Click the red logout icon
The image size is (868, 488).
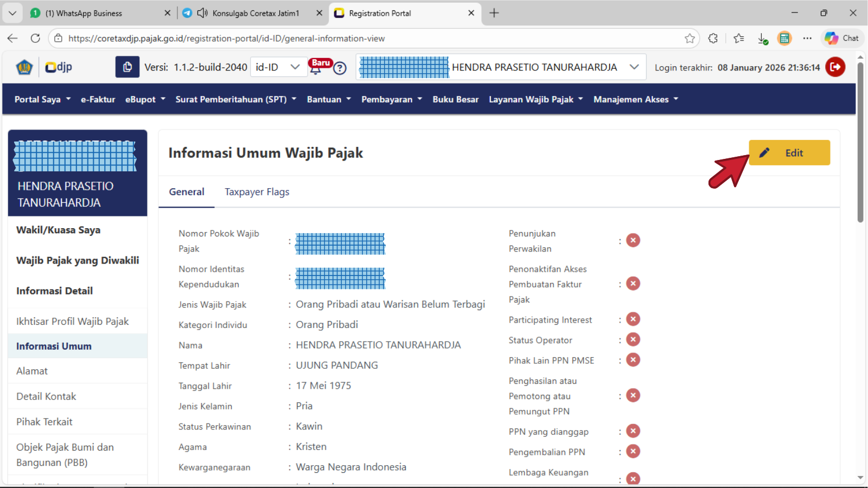click(x=835, y=67)
